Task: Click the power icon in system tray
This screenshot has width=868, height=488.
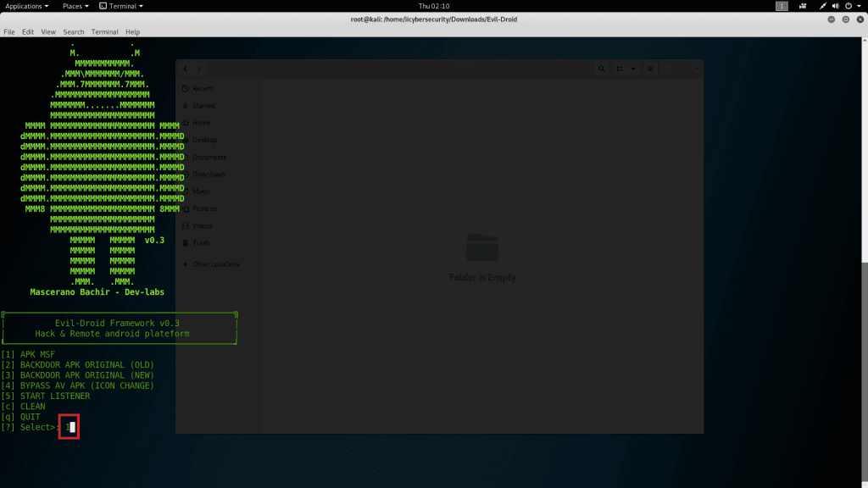Action: (x=849, y=6)
